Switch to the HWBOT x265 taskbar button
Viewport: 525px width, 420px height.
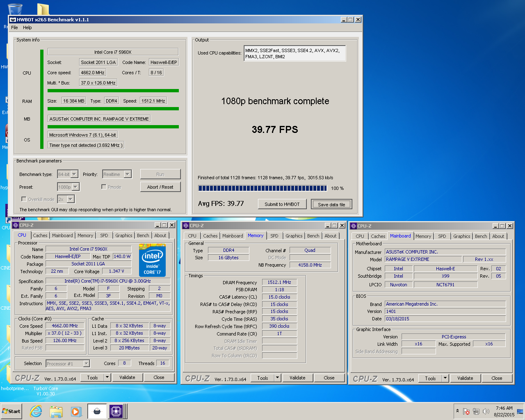[97, 411]
